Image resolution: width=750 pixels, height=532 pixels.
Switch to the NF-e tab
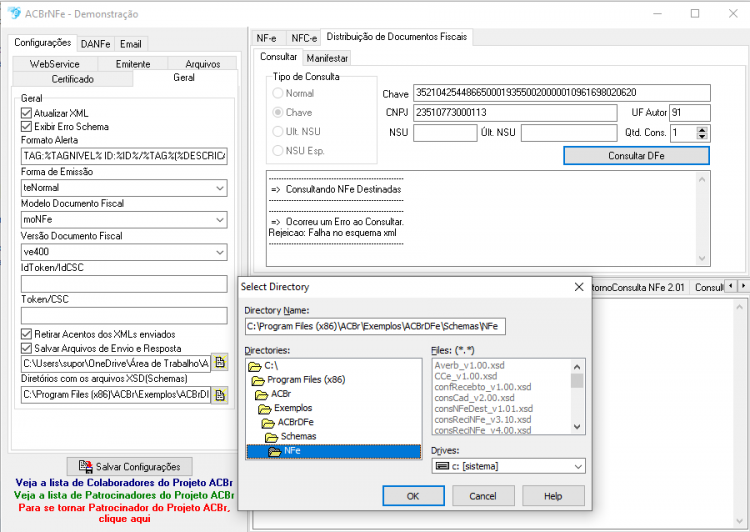point(266,38)
